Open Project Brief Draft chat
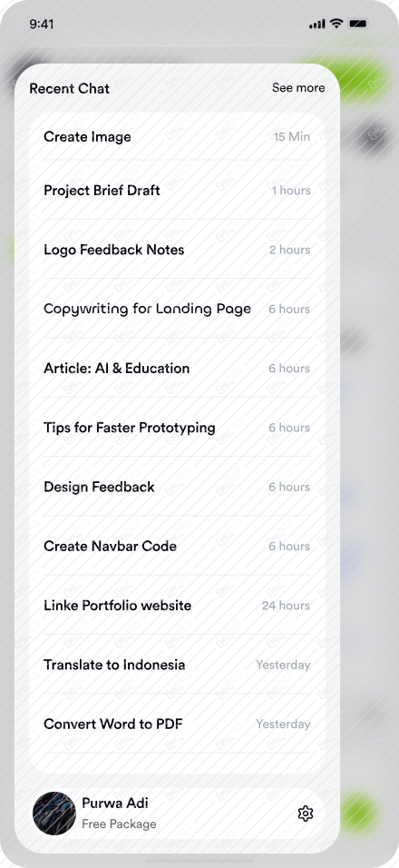 click(x=177, y=191)
